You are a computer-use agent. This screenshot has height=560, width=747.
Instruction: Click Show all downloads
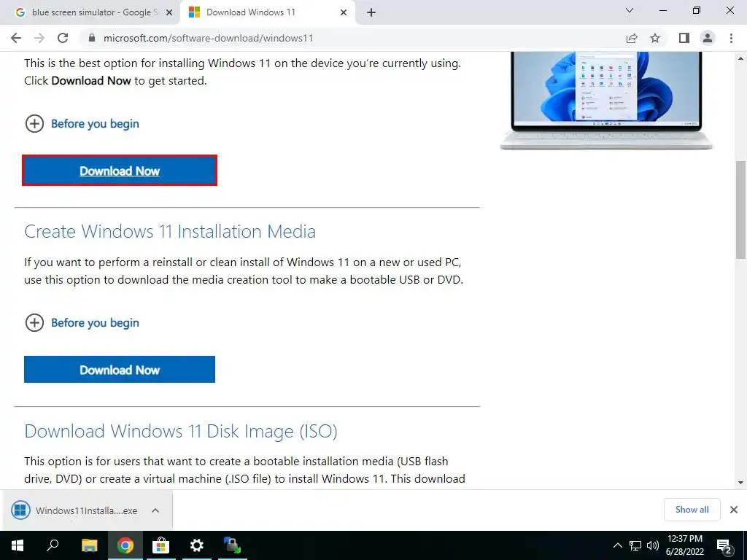pos(692,510)
